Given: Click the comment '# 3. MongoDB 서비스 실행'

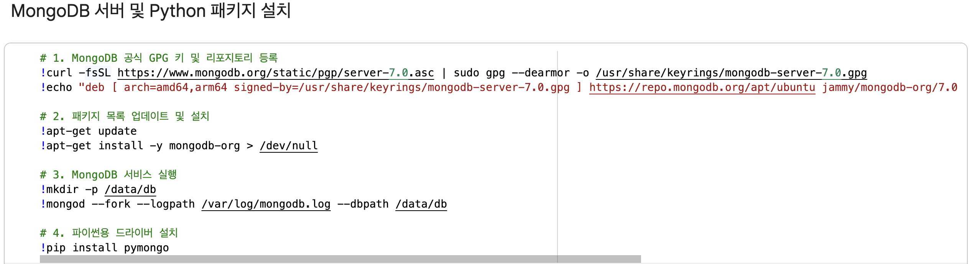Looking at the screenshot, I should coord(108,175).
